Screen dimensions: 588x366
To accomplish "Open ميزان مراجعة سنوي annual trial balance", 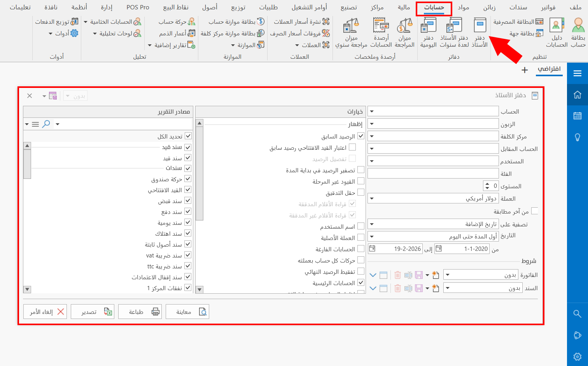I will tap(351, 33).
